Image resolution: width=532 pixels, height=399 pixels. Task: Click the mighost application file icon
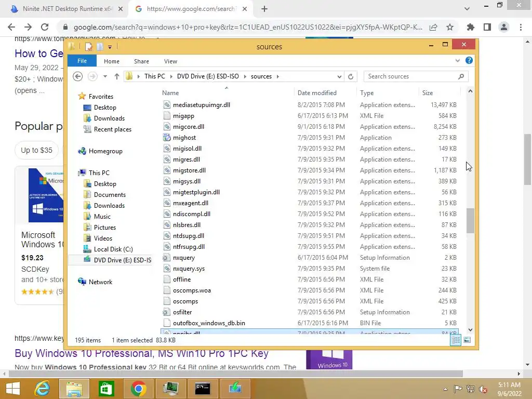coord(167,137)
